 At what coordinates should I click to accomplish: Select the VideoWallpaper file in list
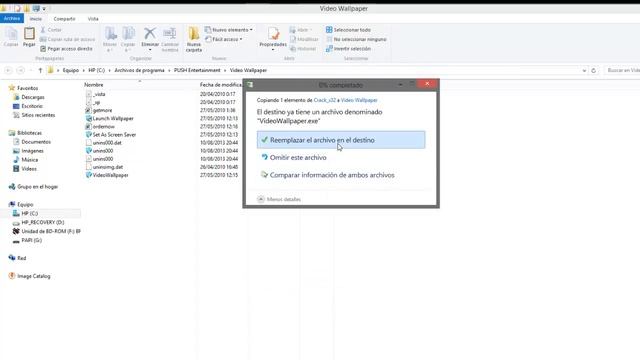[110, 175]
